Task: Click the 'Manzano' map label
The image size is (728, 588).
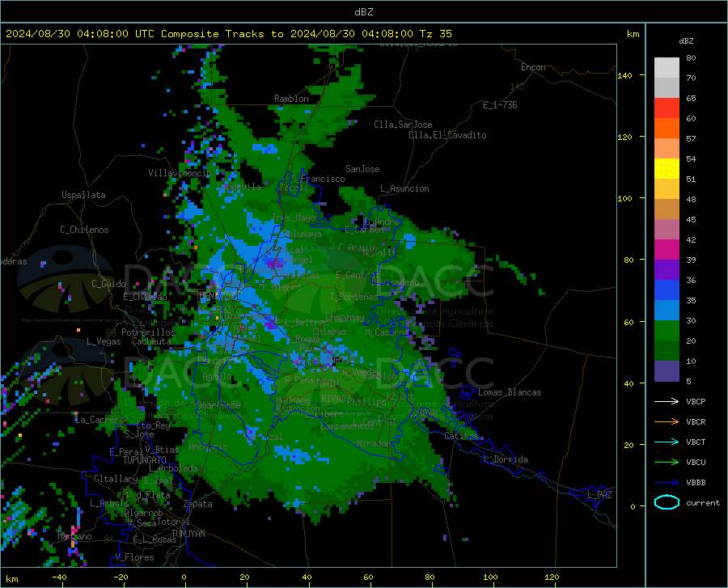Action: tap(74, 536)
